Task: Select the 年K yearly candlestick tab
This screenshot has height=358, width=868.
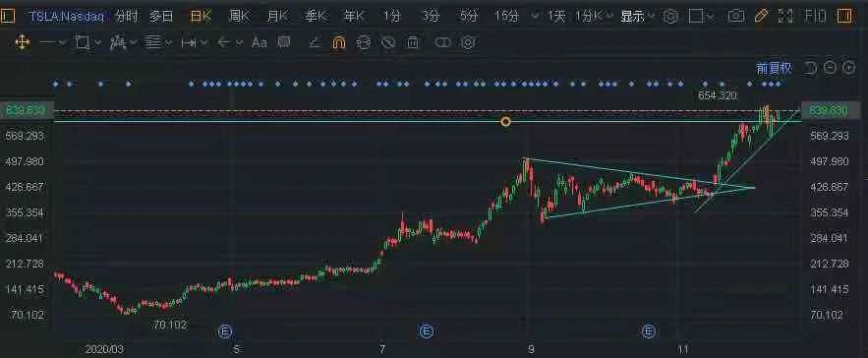Action: pos(353,17)
